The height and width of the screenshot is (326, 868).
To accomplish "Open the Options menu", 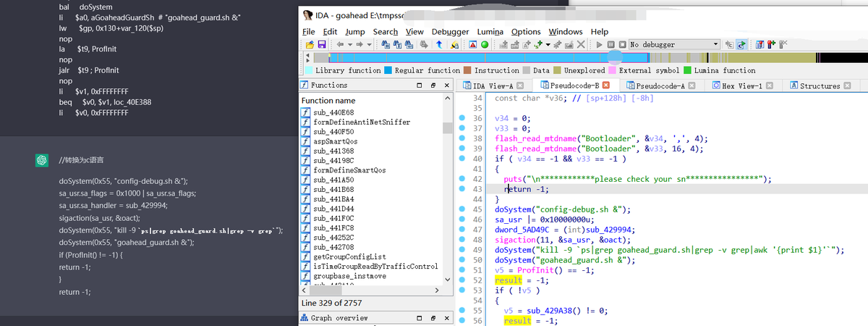I will coord(526,32).
